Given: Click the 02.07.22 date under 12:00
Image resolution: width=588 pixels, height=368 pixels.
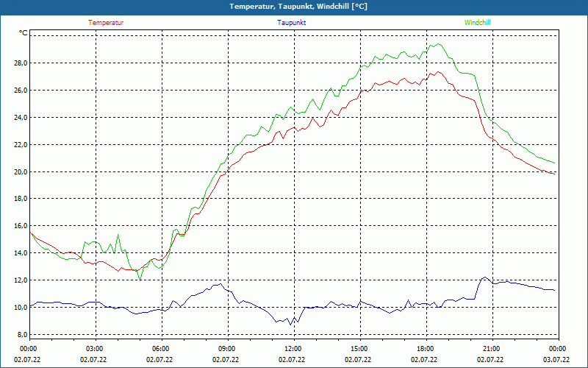Looking at the screenshot, I should point(292,359).
